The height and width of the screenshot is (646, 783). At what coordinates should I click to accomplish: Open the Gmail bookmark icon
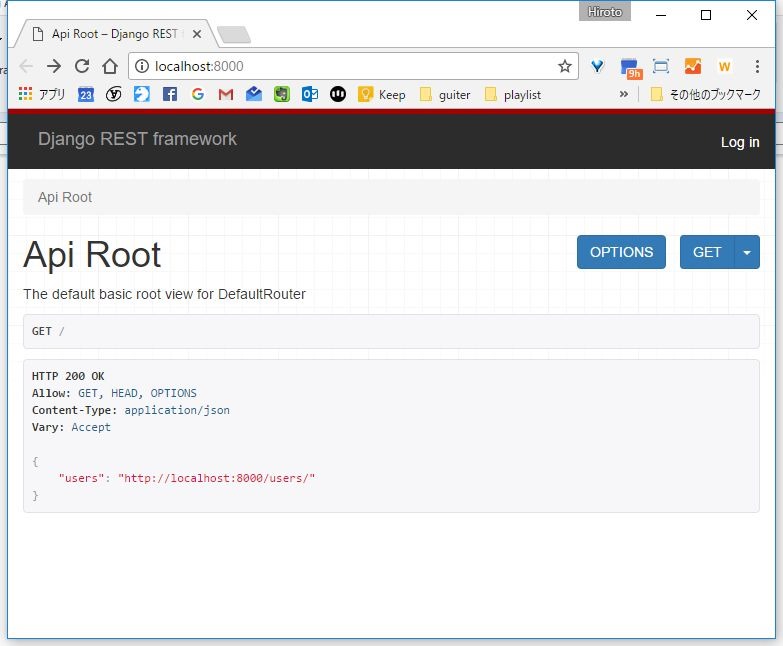pyautogui.click(x=225, y=94)
